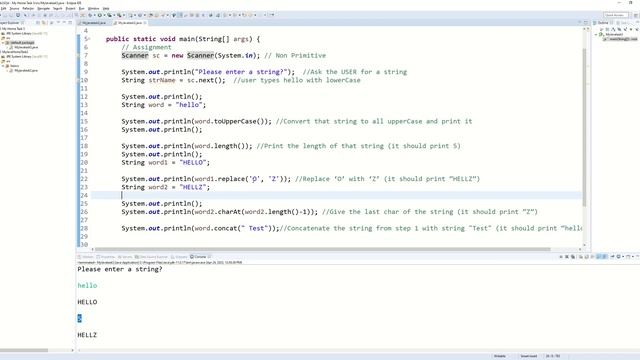This screenshot has width=640, height=360.
Task: Open the Project menu
Action: [71, 9]
